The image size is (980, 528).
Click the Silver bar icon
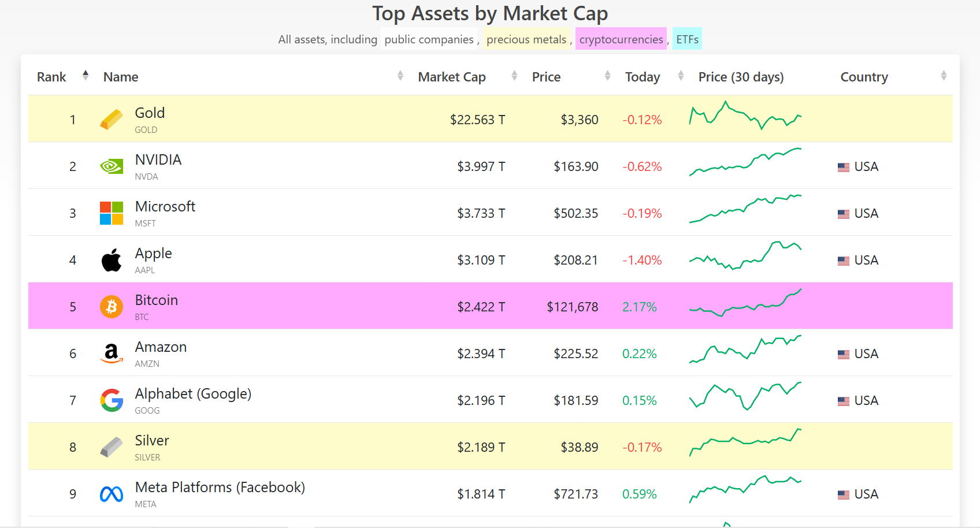pyautogui.click(x=112, y=447)
